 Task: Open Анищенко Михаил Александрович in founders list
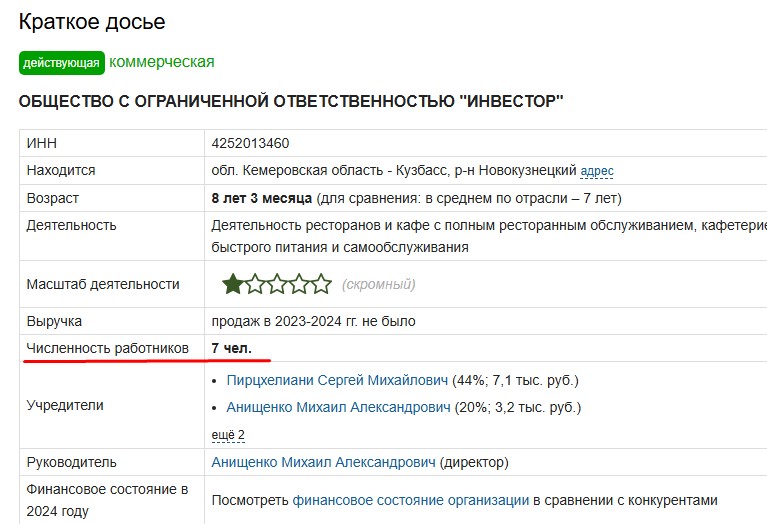coord(338,407)
